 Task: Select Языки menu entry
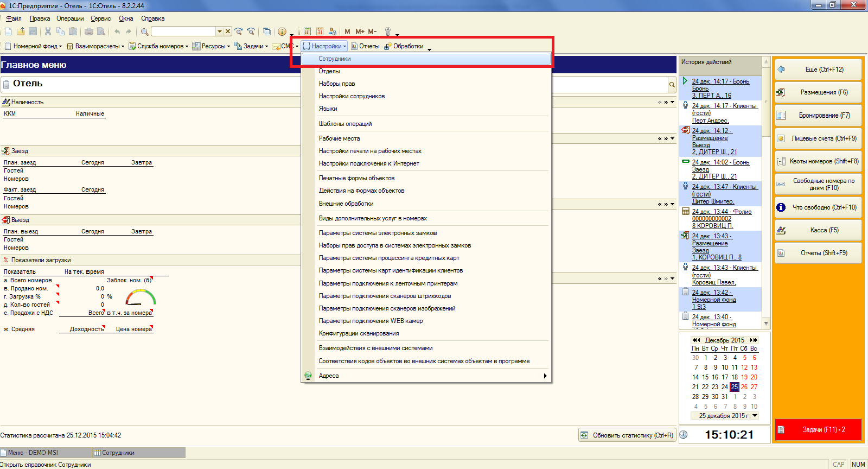426,109
